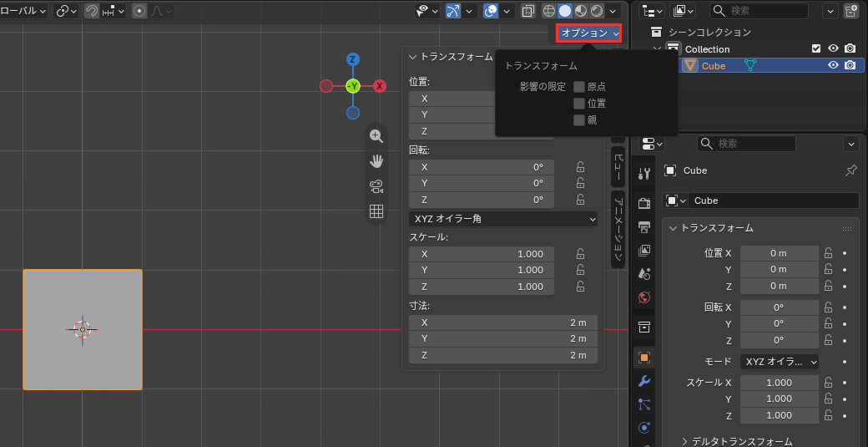This screenshot has width=868, height=447.
Task: Switch perspective/orthographic with the grid icon
Action: [x=376, y=211]
